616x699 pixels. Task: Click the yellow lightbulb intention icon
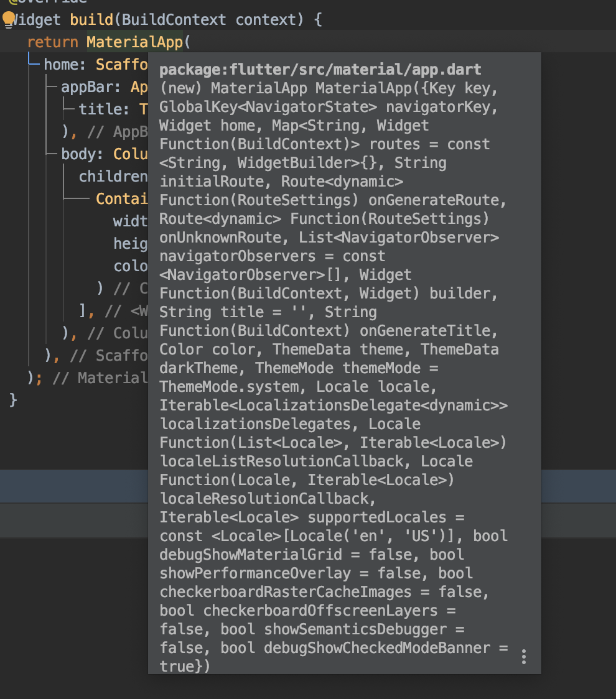[9, 20]
